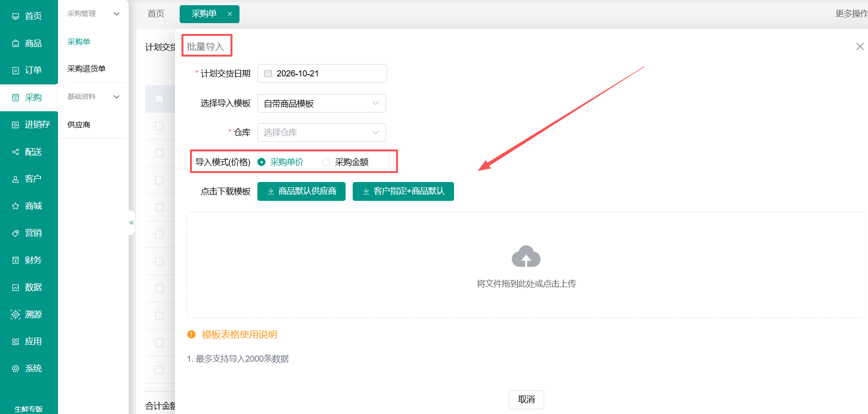Image resolution: width=868 pixels, height=414 pixels.
Task: Open the 配送 delivery sidebar item
Action: [x=29, y=152]
